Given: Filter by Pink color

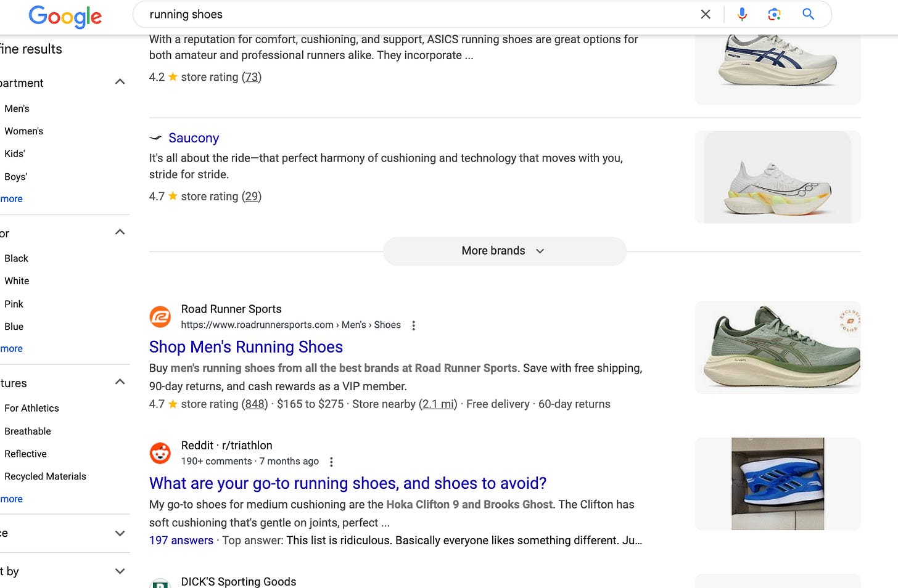Looking at the screenshot, I should click(14, 304).
